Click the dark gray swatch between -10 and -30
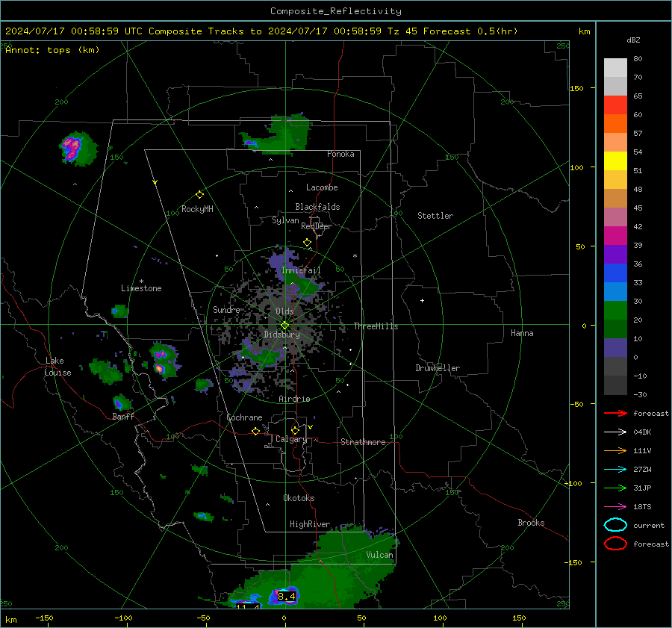Viewport: 672px width, 628px height. point(615,385)
